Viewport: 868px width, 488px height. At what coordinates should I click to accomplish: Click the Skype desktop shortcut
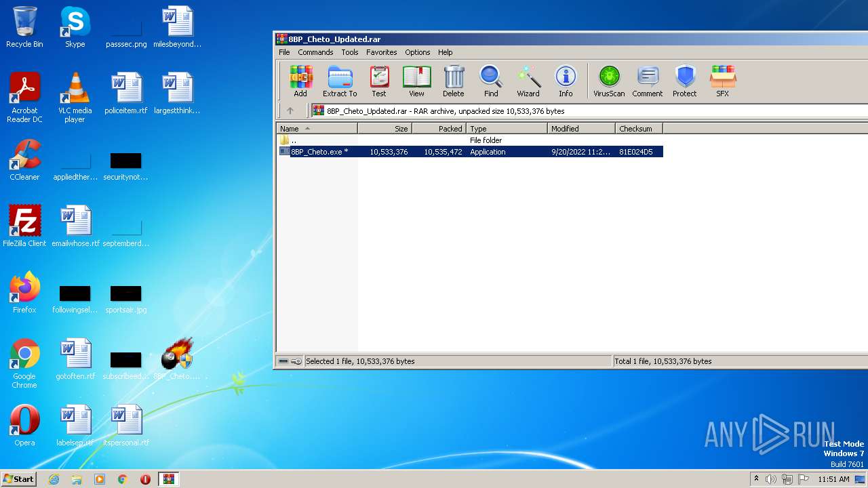pyautogui.click(x=75, y=27)
